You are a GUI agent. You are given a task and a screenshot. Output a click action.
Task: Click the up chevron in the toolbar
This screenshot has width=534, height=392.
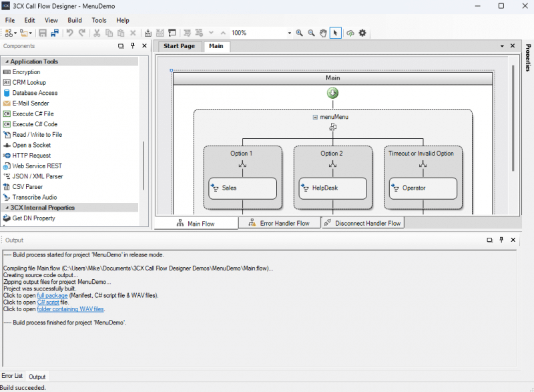click(223, 33)
